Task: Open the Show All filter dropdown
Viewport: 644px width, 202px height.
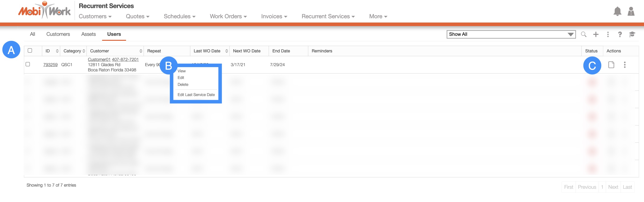Action: tap(511, 34)
